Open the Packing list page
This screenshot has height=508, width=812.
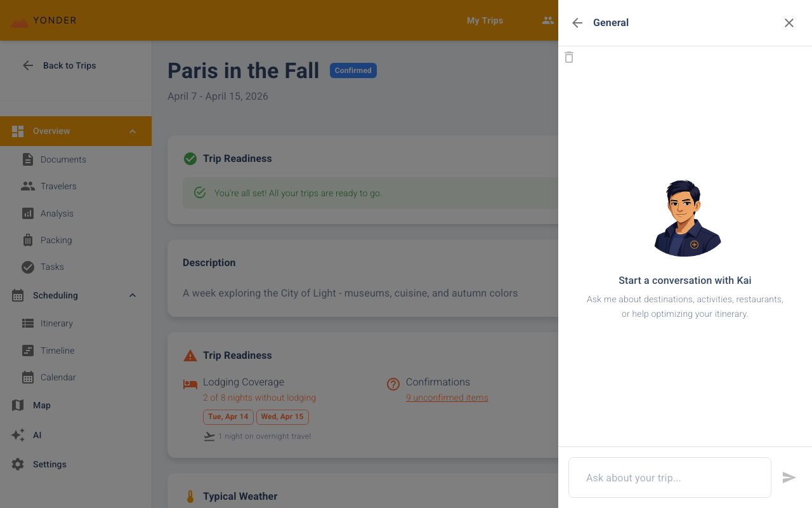click(x=56, y=240)
